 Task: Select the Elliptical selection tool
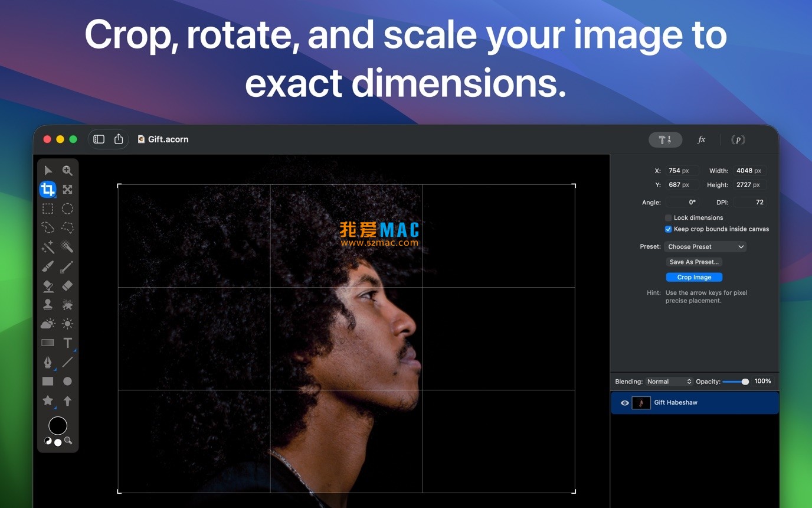click(67, 209)
